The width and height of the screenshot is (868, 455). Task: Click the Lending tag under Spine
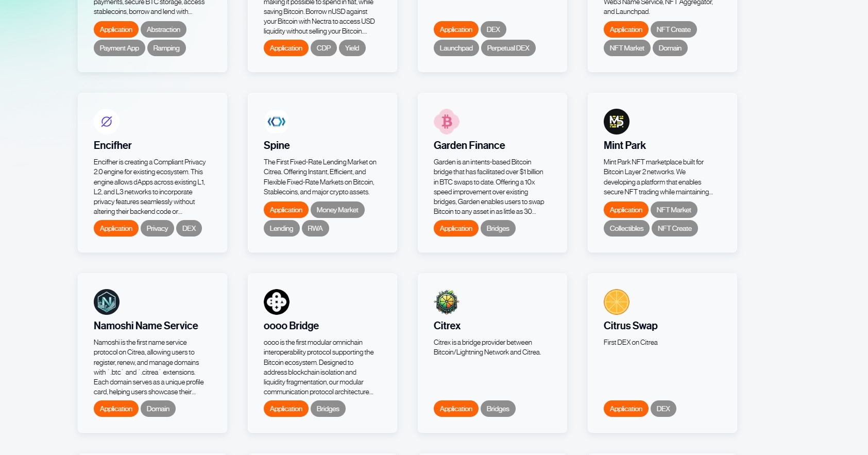point(281,228)
